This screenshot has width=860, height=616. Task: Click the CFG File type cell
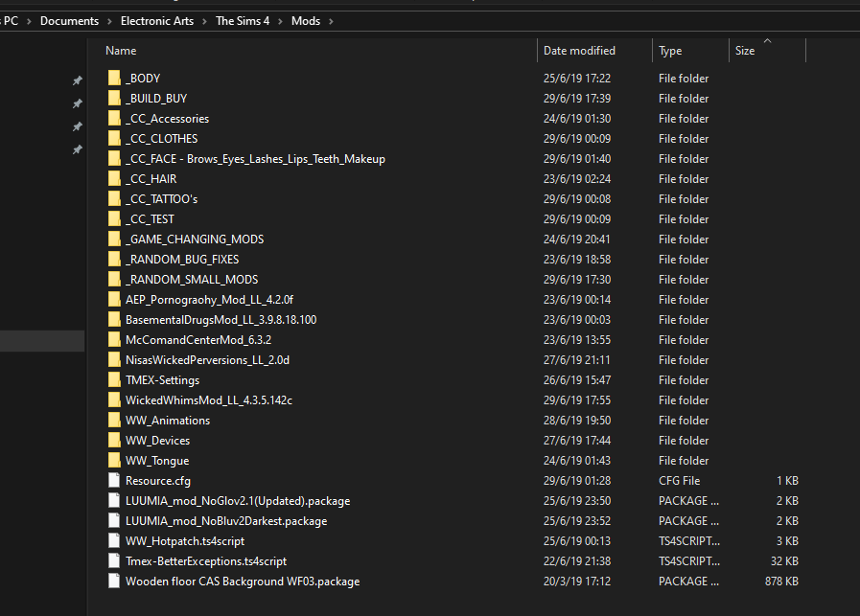point(679,481)
